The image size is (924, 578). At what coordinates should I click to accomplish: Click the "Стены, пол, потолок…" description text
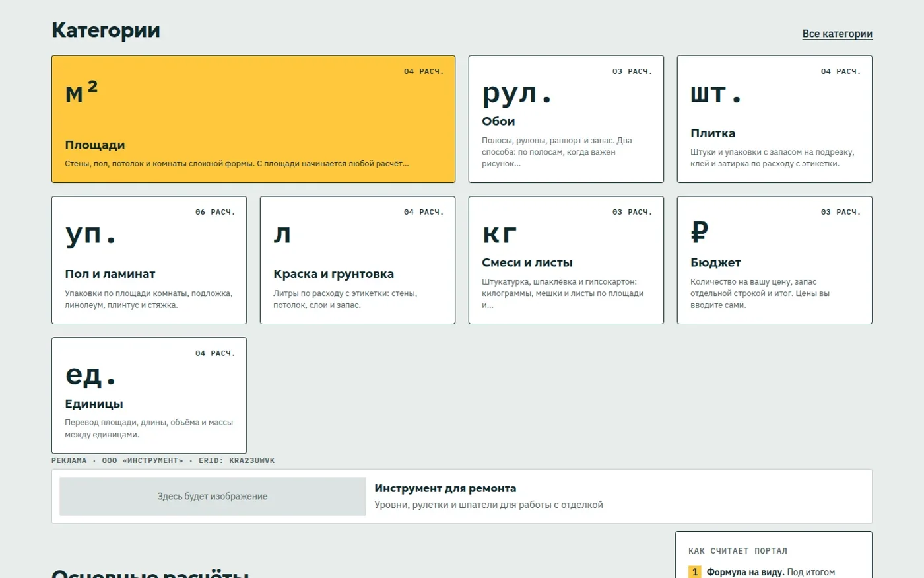[237, 163]
